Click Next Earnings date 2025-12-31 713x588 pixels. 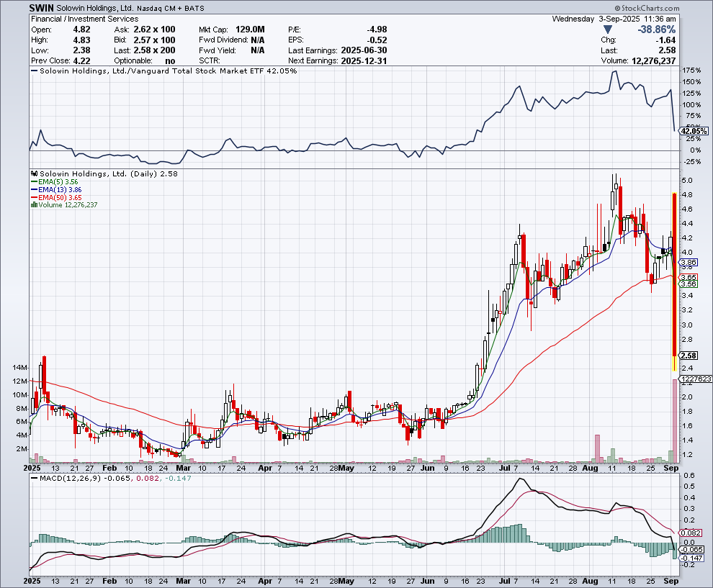[x=364, y=61]
